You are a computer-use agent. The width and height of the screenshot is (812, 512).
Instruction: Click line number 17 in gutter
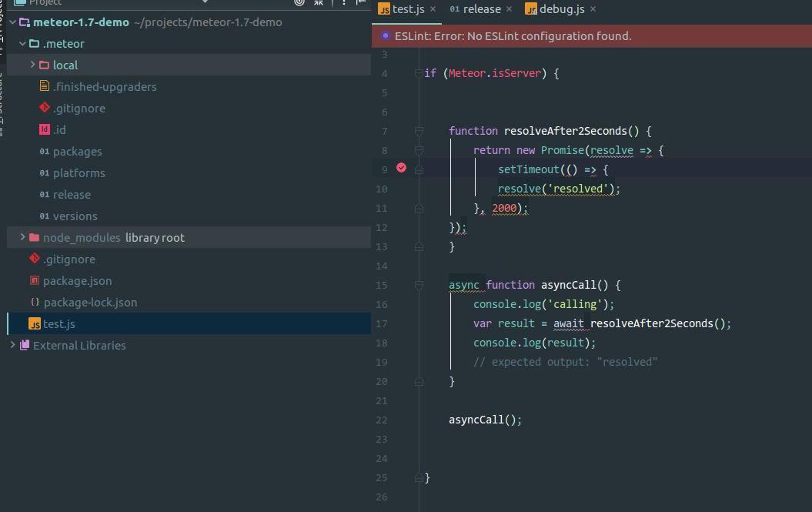pyautogui.click(x=382, y=324)
